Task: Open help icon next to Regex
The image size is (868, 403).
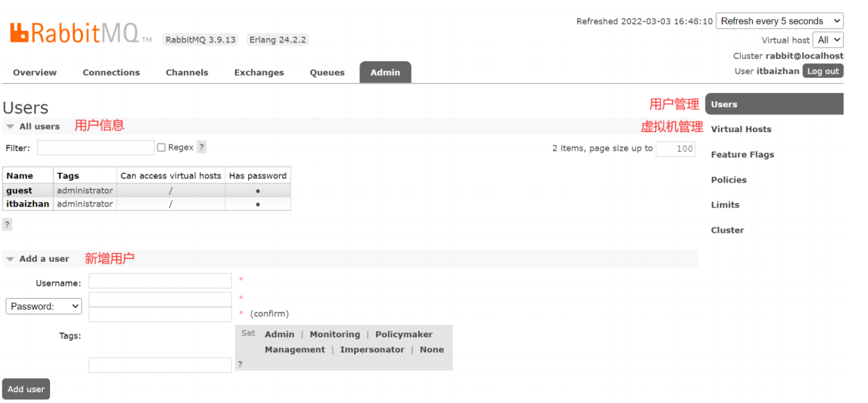Action: (202, 147)
